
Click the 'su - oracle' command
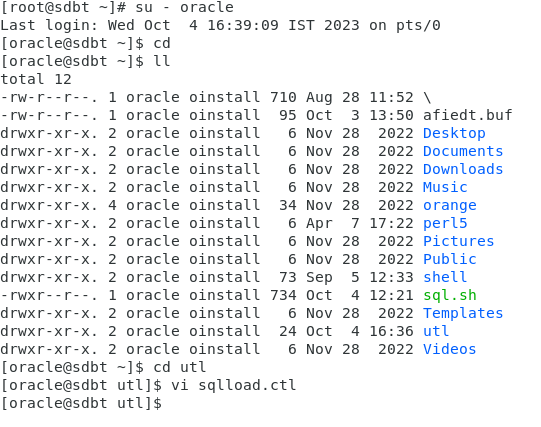tap(185, 7)
